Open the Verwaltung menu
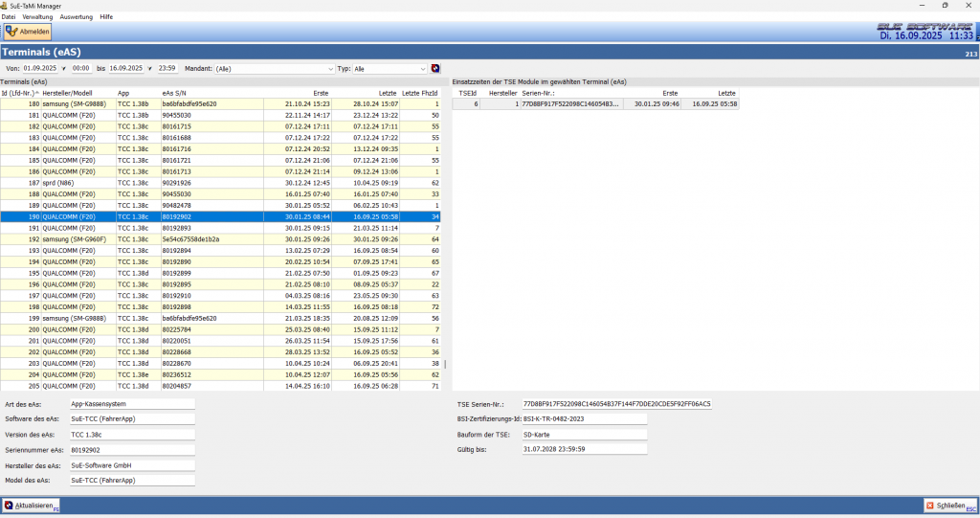 pyautogui.click(x=37, y=17)
